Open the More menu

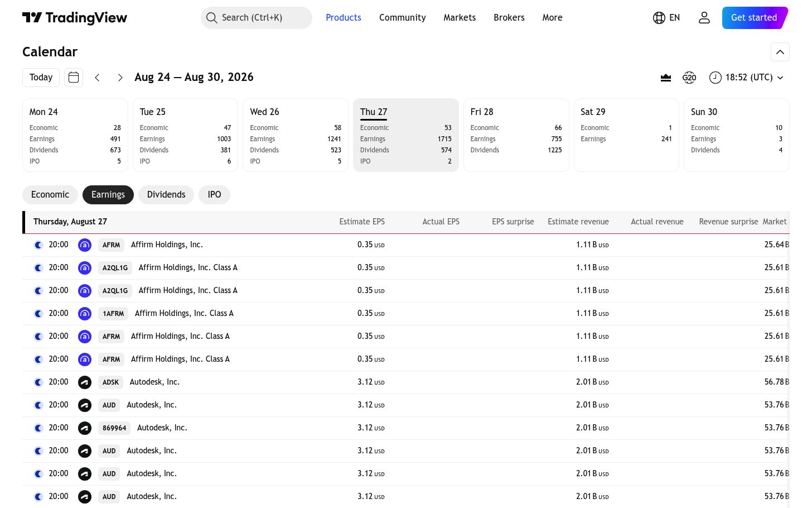tap(553, 18)
